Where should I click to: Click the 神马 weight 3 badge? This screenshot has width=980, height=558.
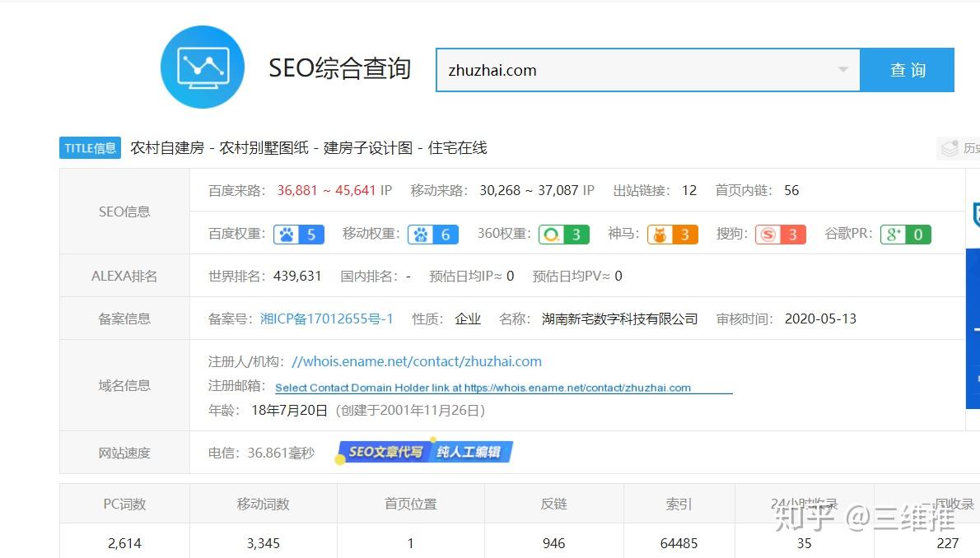point(673,235)
